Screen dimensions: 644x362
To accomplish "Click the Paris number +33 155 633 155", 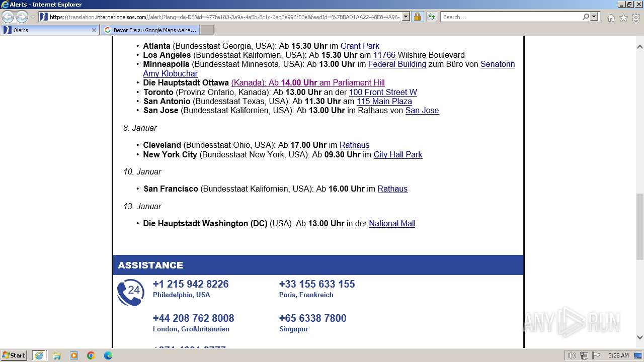I will click(x=317, y=284).
